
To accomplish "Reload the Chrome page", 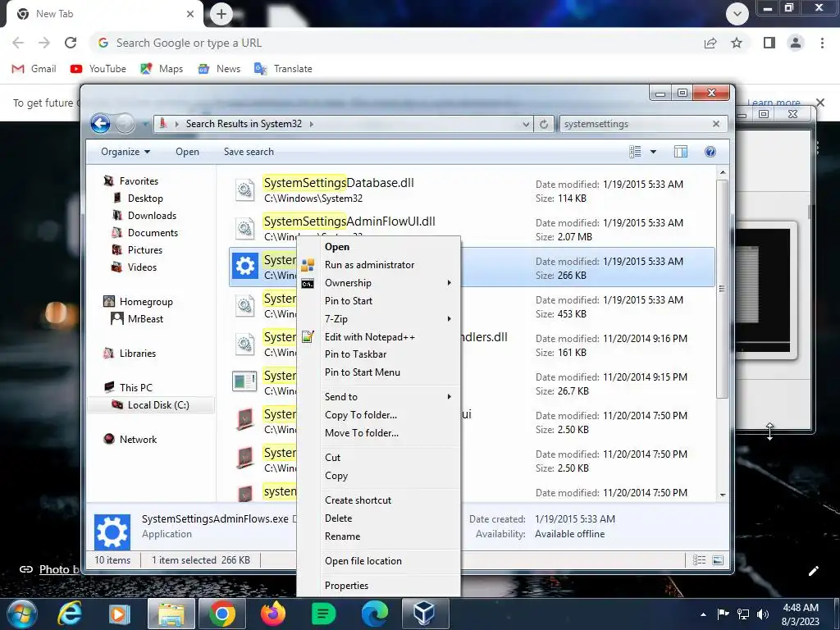I will (71, 43).
